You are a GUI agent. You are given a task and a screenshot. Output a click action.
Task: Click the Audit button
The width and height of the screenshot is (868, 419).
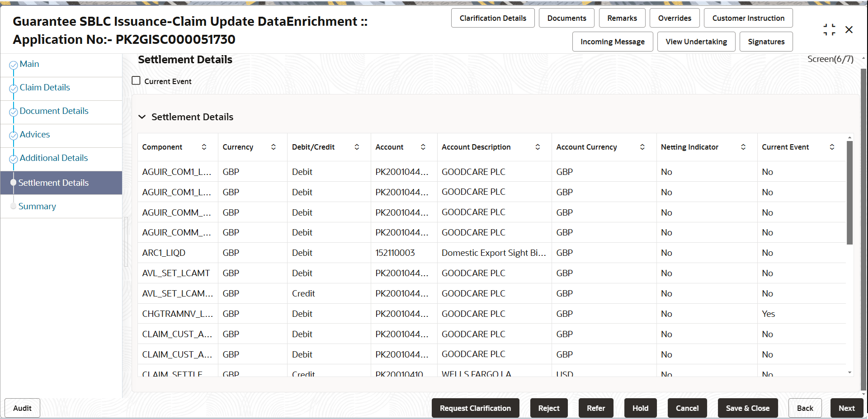point(22,408)
